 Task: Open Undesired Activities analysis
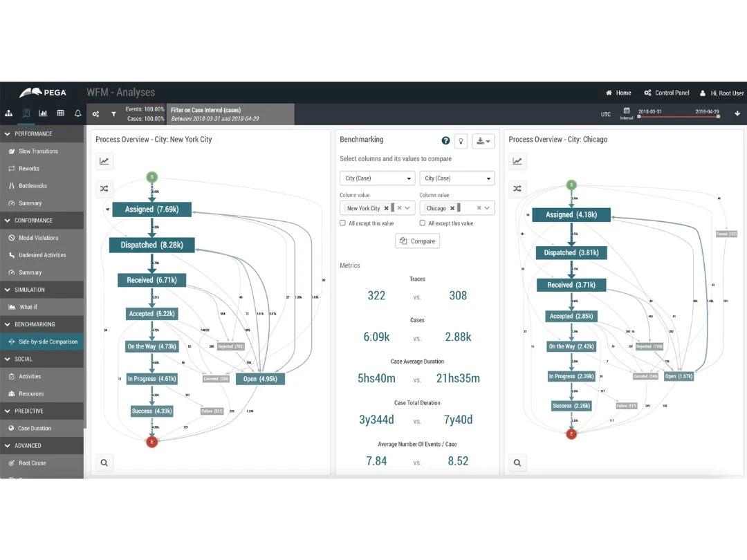[42, 255]
